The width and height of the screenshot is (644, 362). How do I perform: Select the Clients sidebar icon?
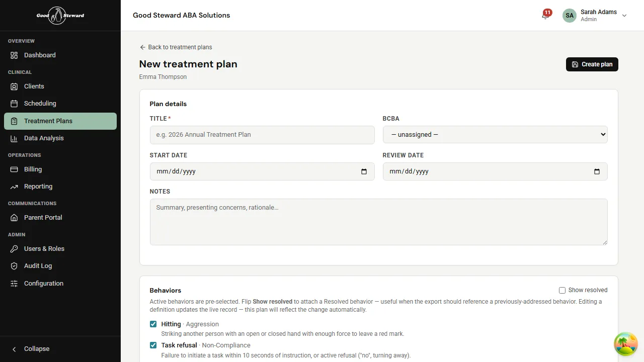[x=14, y=86]
